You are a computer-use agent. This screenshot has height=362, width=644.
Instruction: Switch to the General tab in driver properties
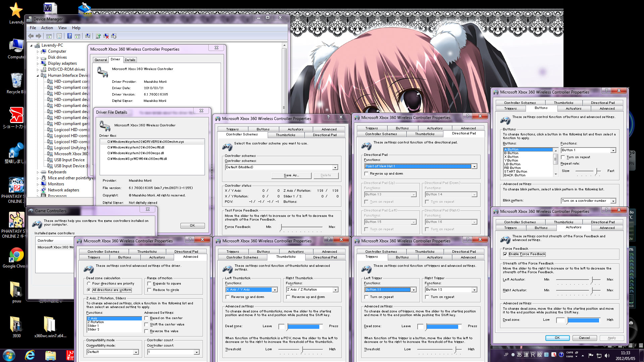(101, 60)
